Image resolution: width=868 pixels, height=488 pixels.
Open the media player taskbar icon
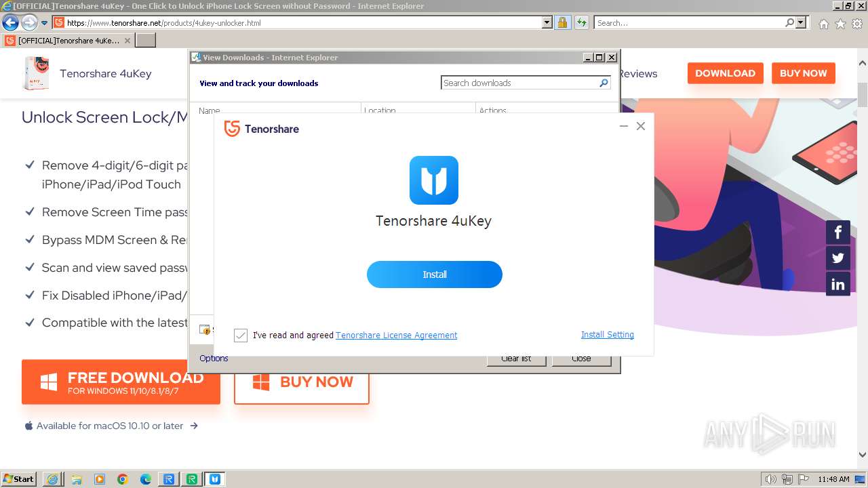coord(100,479)
